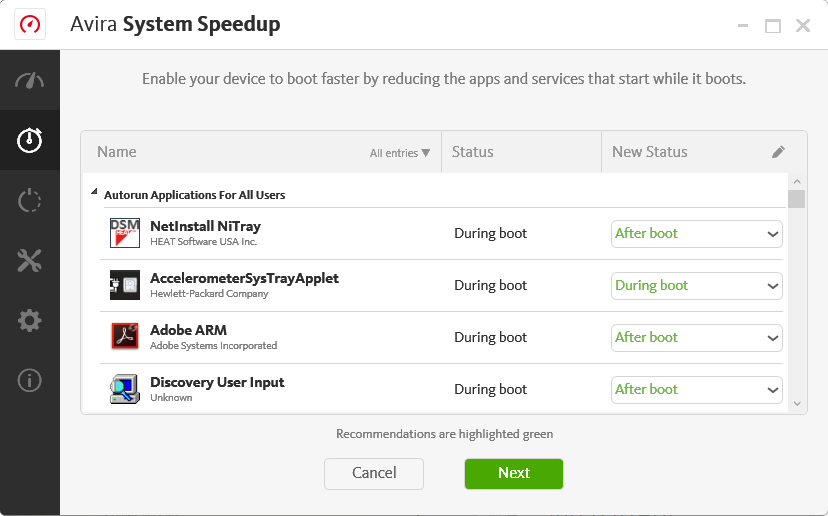Click the pencil edit icon in New Status header
Image resolution: width=828 pixels, height=516 pixels.
coord(778,152)
